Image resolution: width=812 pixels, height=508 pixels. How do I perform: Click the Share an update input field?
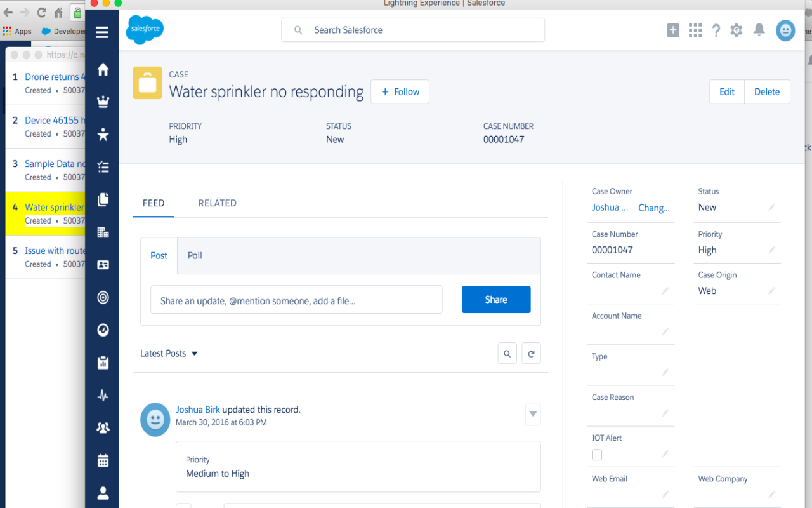click(x=296, y=299)
